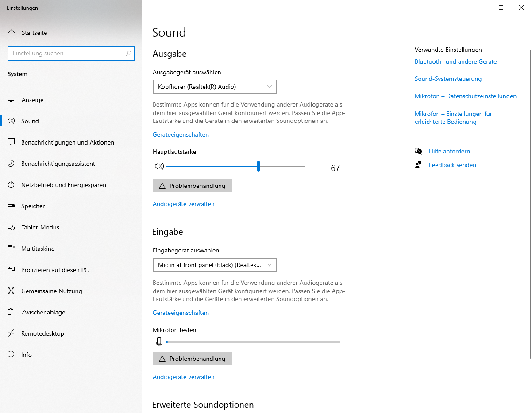Viewport: 532px width, 413px height.
Task: Click the Hilfe anfordern chat icon
Action: pos(418,151)
